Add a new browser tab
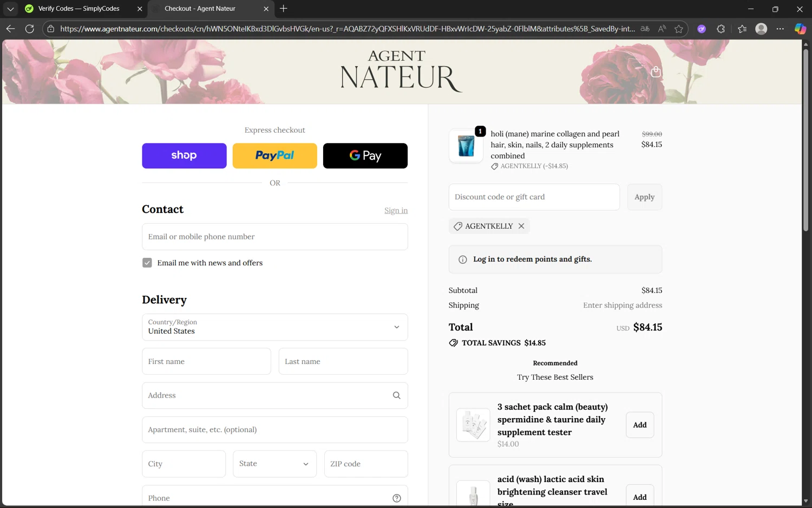Viewport: 812px width, 508px height. 284,9
